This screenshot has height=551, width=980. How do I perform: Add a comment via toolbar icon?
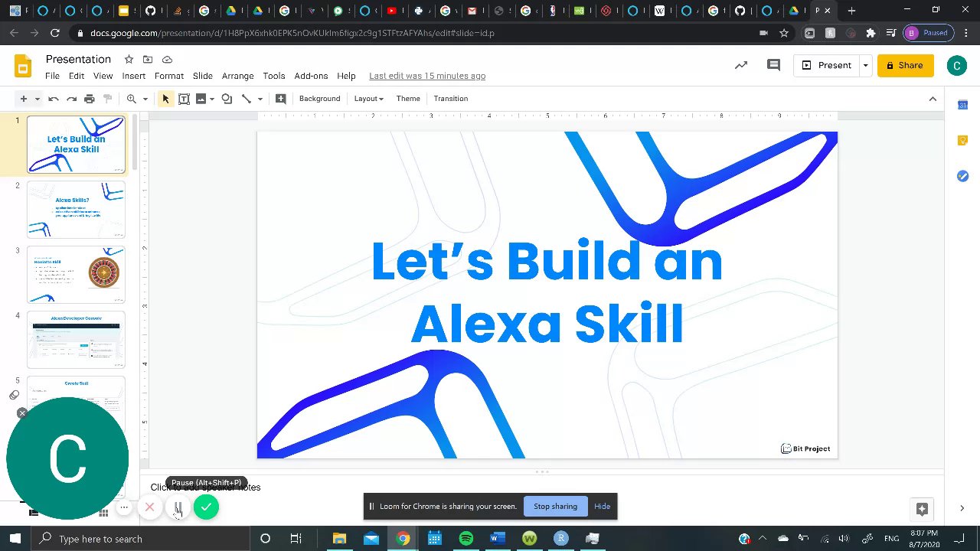[281, 99]
